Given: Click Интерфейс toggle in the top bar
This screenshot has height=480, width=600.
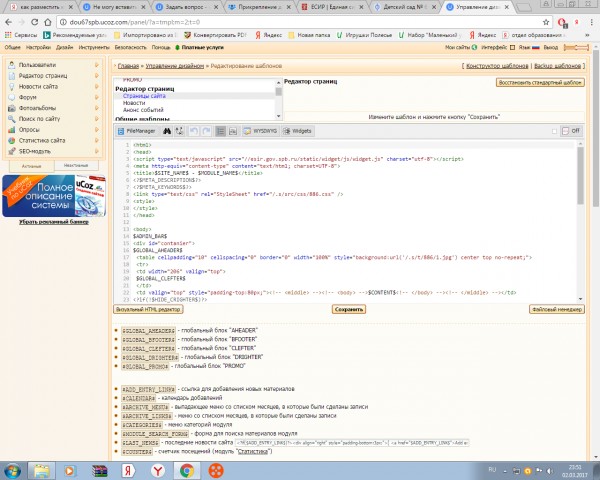Looking at the screenshot, I should point(498,47).
